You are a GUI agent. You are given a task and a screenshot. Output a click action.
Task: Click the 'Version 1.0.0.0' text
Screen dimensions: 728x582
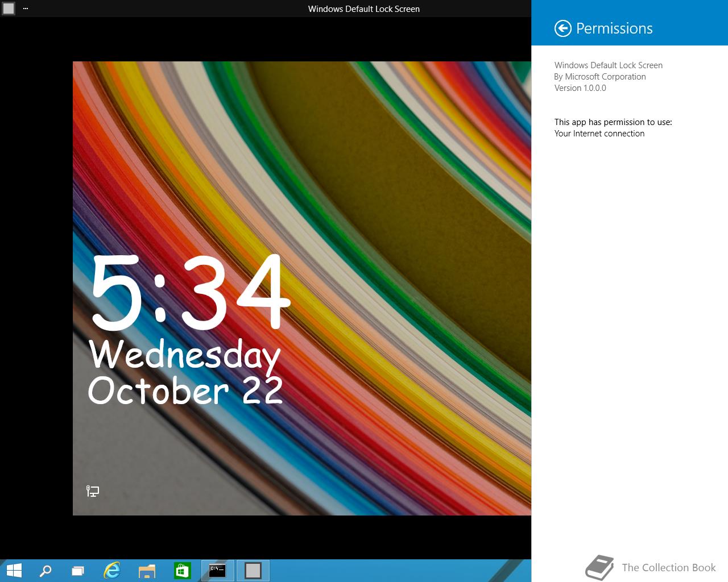click(580, 88)
